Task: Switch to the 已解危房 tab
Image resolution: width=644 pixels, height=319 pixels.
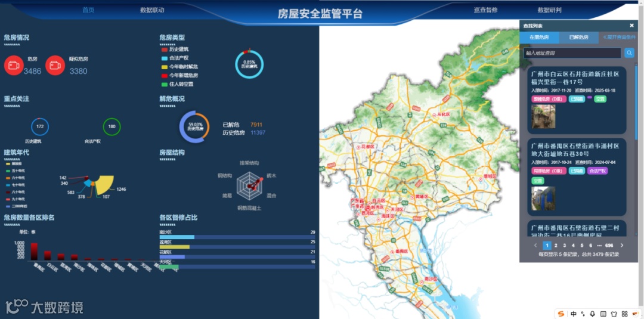Action: click(578, 38)
